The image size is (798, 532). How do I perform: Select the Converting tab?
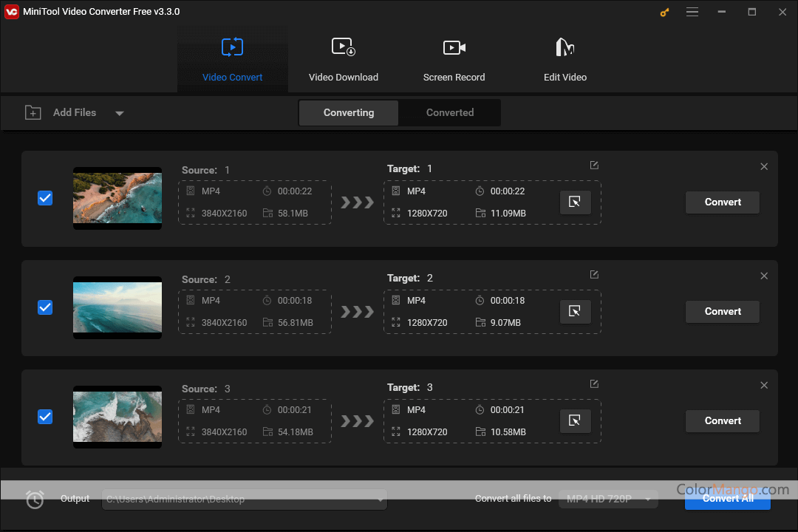[x=349, y=113]
